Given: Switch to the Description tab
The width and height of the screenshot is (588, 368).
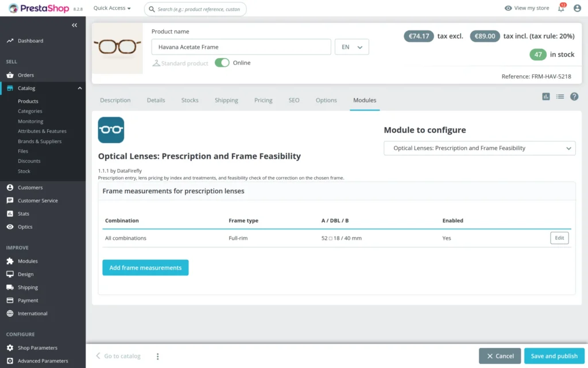Looking at the screenshot, I should pyautogui.click(x=115, y=100).
